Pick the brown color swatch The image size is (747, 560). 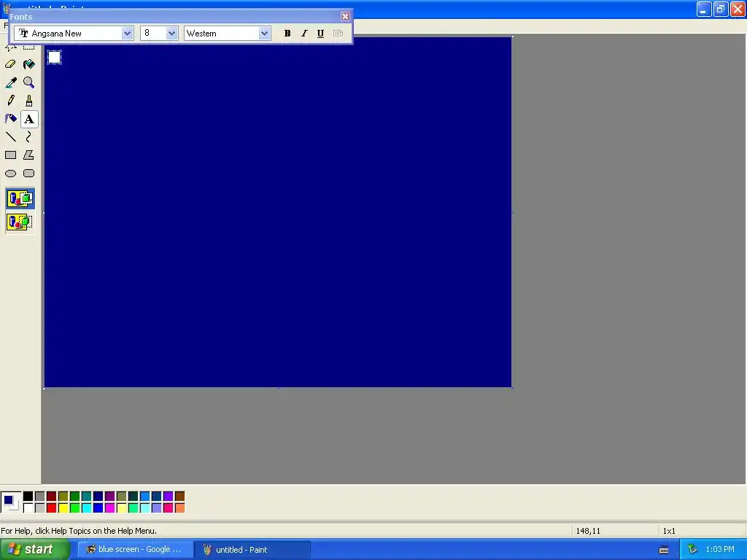tap(179, 497)
